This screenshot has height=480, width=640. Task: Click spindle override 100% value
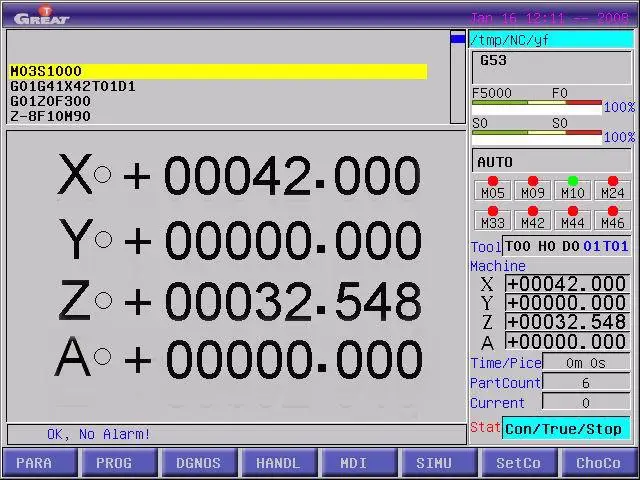[x=619, y=138]
